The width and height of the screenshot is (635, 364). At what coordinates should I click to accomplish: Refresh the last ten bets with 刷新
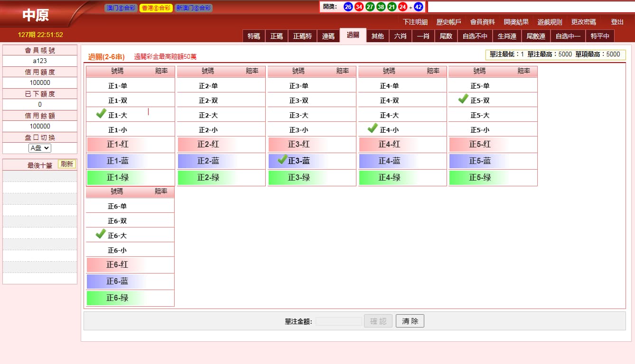point(67,164)
